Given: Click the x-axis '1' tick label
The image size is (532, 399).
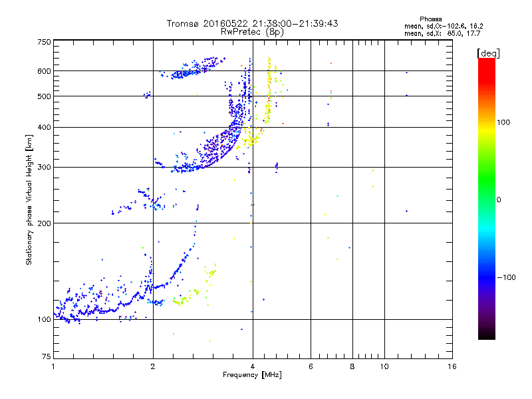Looking at the screenshot, I should (x=53, y=366).
